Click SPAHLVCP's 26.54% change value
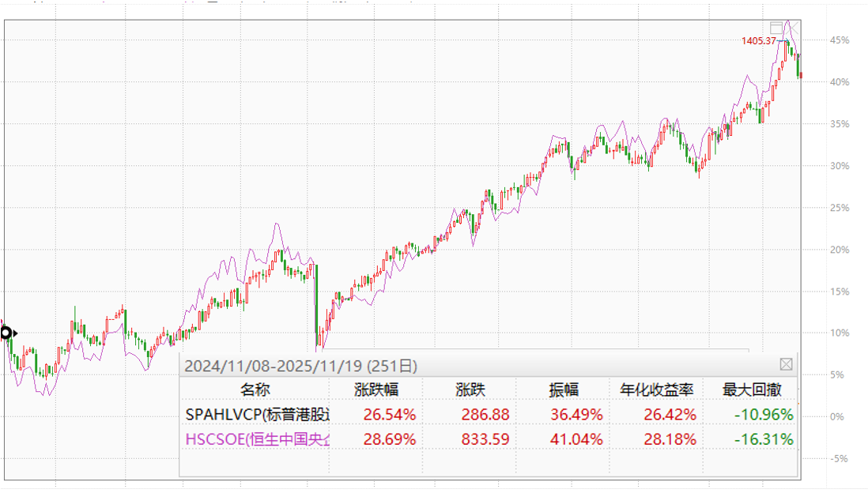Viewport: 868px width, 493px height. 390,414
